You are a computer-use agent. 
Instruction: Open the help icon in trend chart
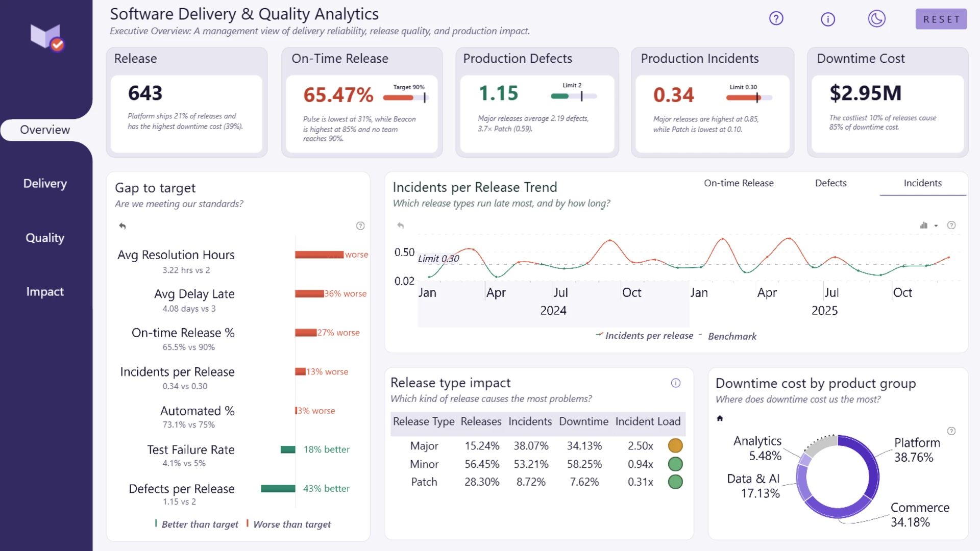click(951, 225)
